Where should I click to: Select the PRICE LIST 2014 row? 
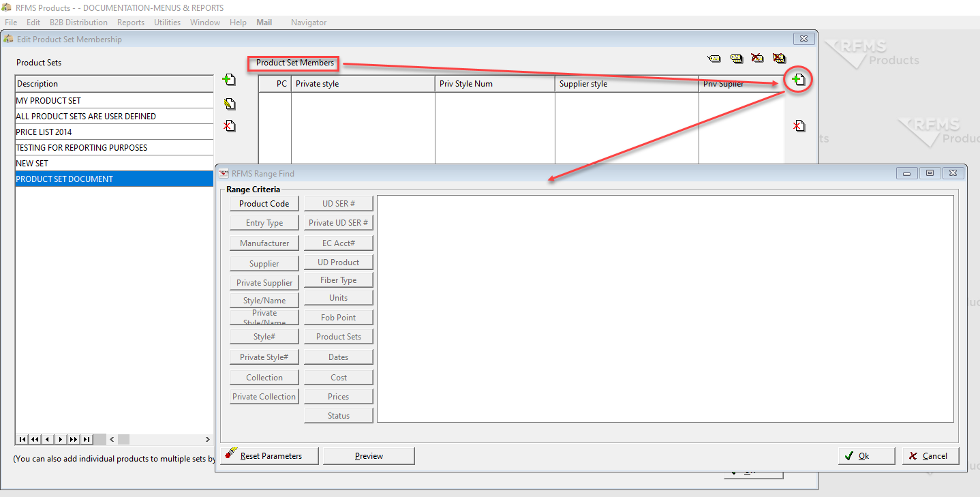pyautogui.click(x=114, y=132)
